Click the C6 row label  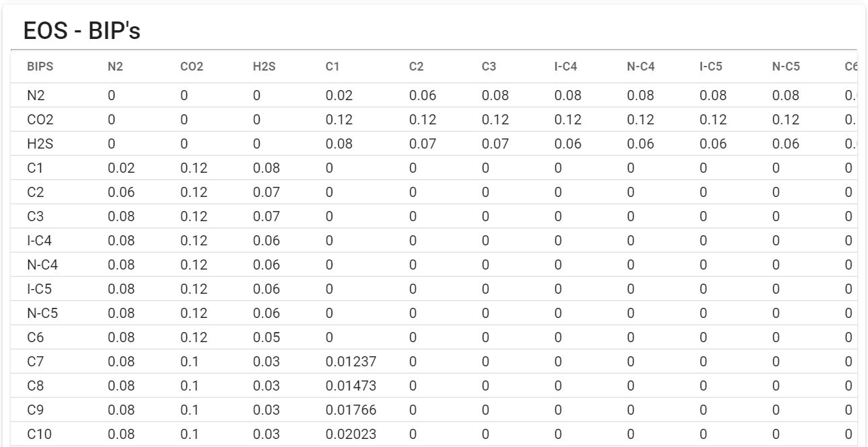[35, 337]
